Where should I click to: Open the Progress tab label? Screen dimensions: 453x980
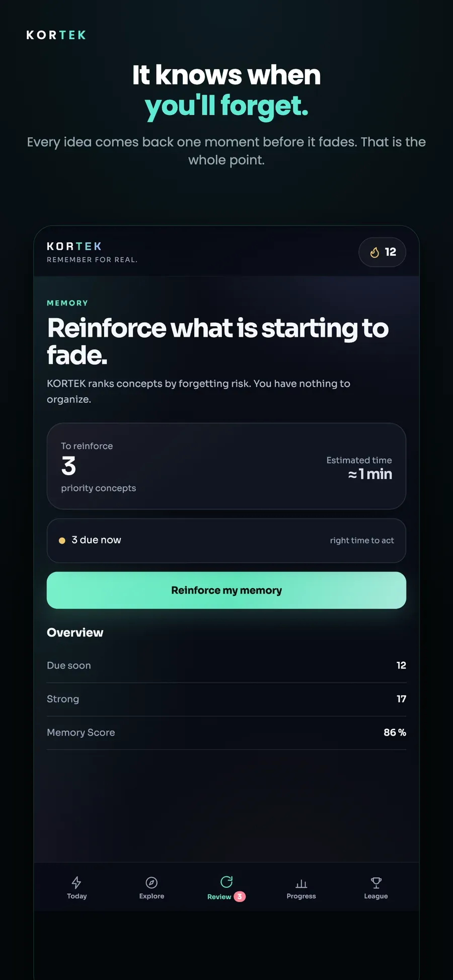point(301,896)
